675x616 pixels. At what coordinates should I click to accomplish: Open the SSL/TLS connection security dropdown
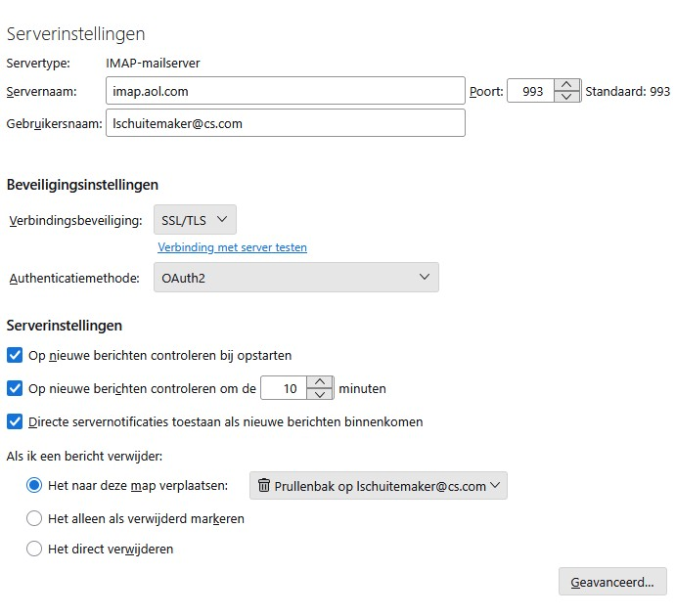(x=195, y=220)
